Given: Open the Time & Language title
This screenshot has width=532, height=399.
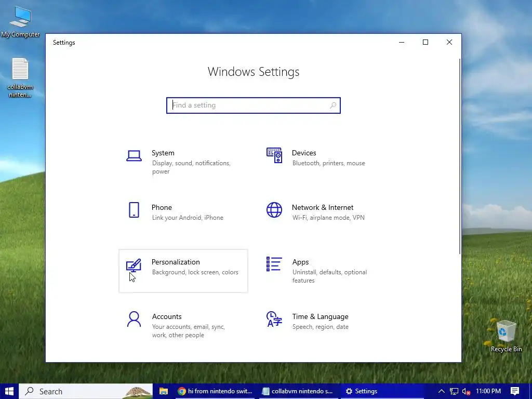Looking at the screenshot, I should 320,316.
